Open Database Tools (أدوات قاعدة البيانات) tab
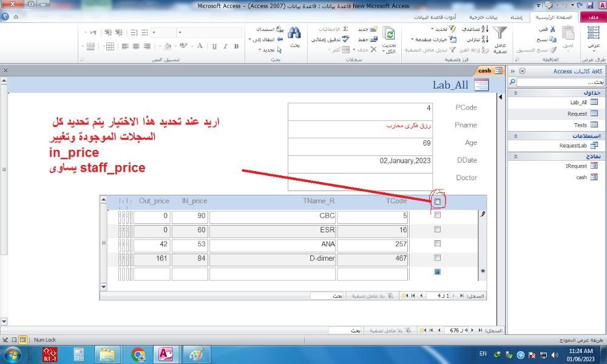The width and height of the screenshot is (607, 364). (435, 18)
